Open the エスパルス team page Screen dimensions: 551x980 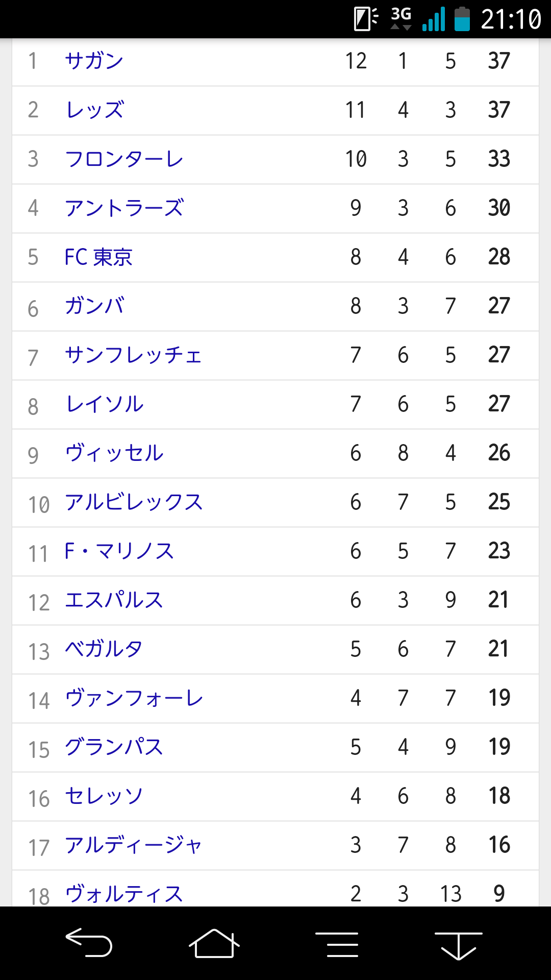click(114, 600)
